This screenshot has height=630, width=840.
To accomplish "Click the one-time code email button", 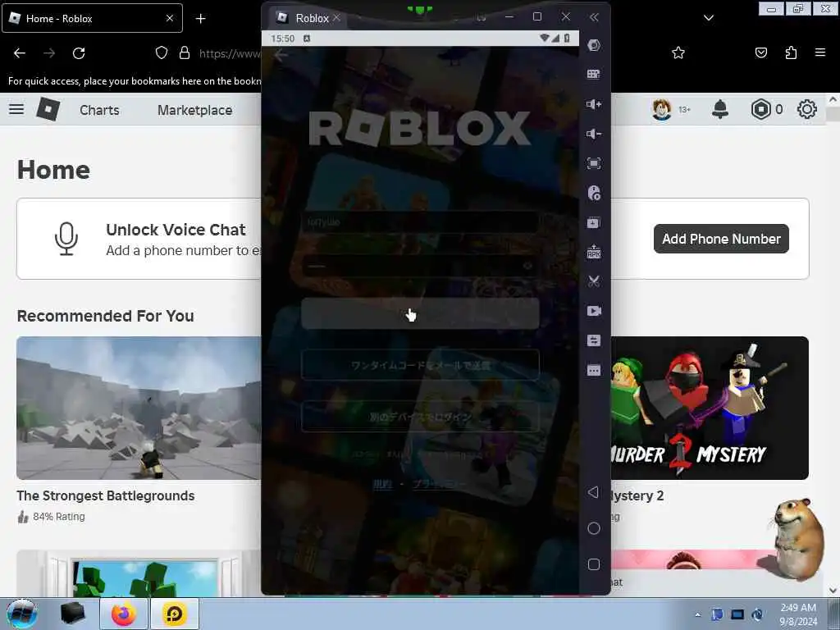I will pos(420,365).
